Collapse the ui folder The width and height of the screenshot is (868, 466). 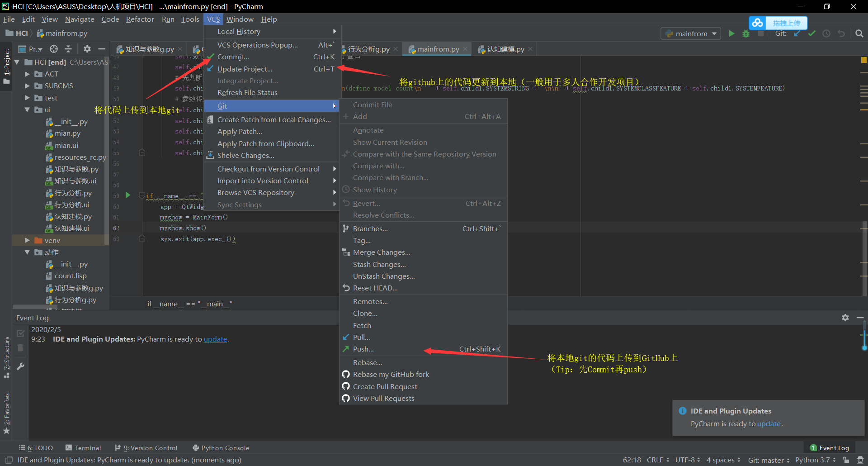(27, 109)
